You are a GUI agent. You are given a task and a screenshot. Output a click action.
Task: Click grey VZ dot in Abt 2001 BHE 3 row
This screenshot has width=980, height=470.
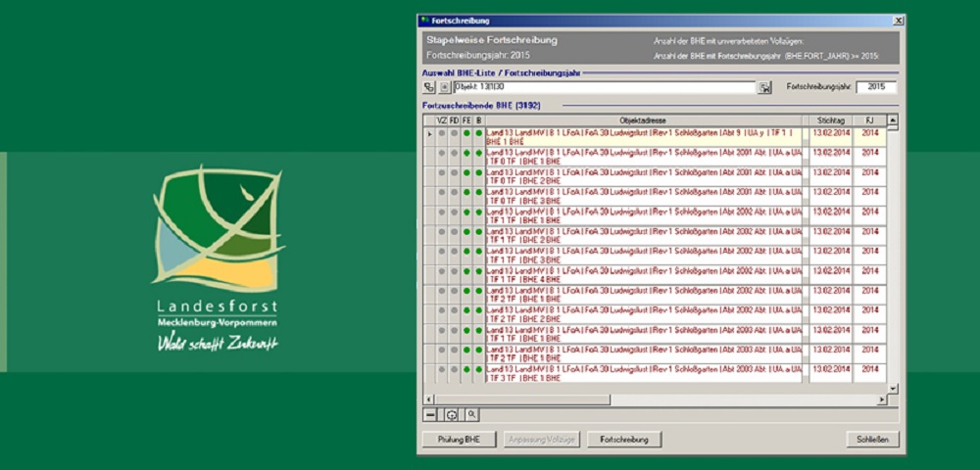(x=441, y=192)
